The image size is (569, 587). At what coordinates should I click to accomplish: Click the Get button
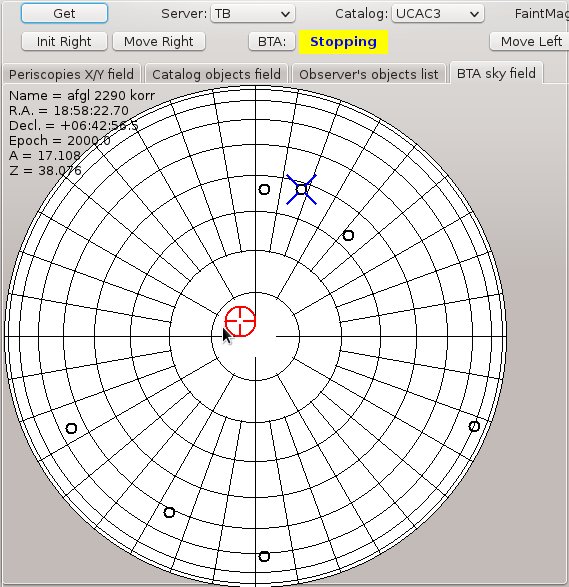click(64, 13)
